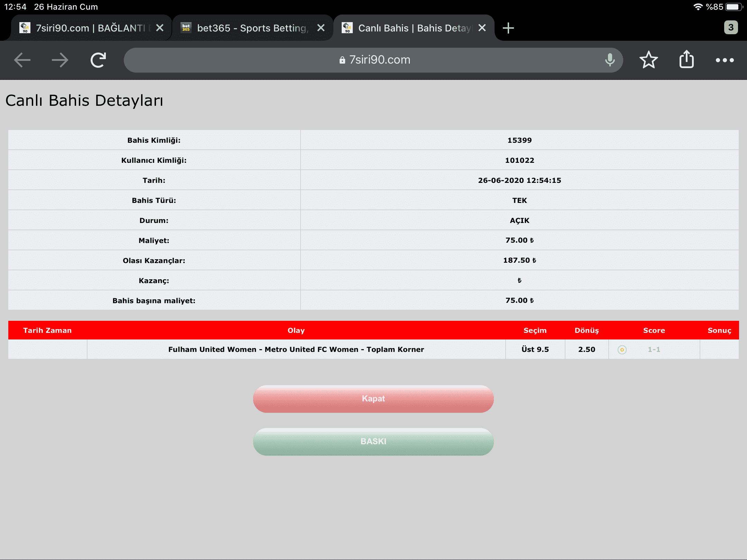
Task: Open the tab switcher showing 3 tabs
Action: tap(731, 27)
